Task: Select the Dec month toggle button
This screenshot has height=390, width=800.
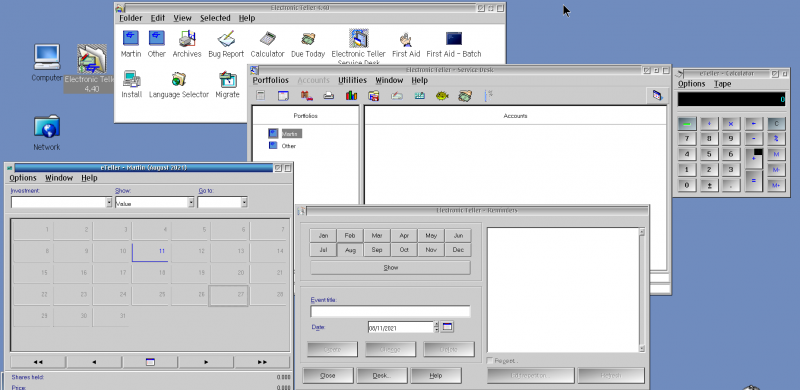Action: (458, 250)
